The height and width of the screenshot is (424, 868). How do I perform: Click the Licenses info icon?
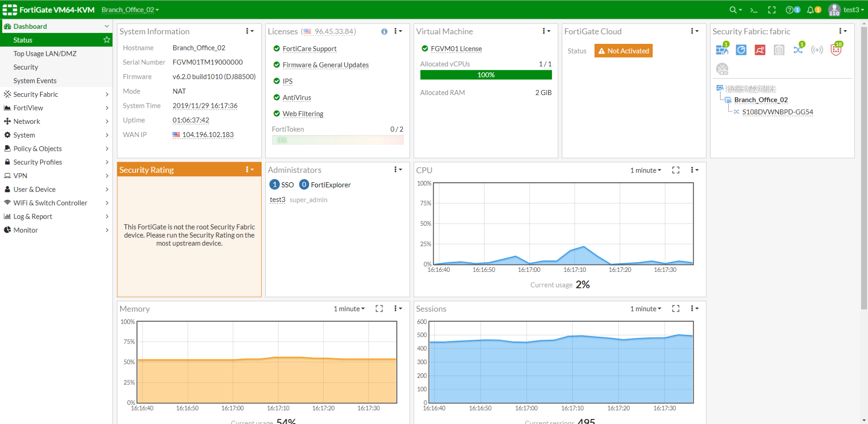coord(384,32)
